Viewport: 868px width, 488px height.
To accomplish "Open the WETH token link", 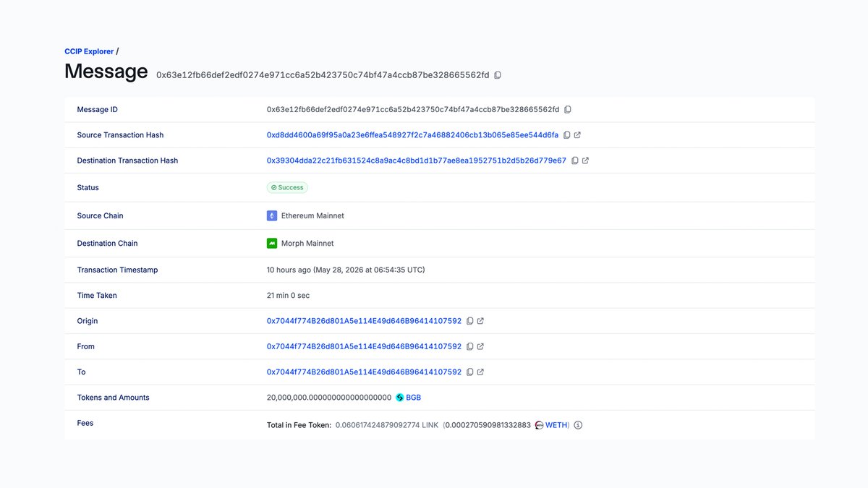I will click(x=556, y=425).
